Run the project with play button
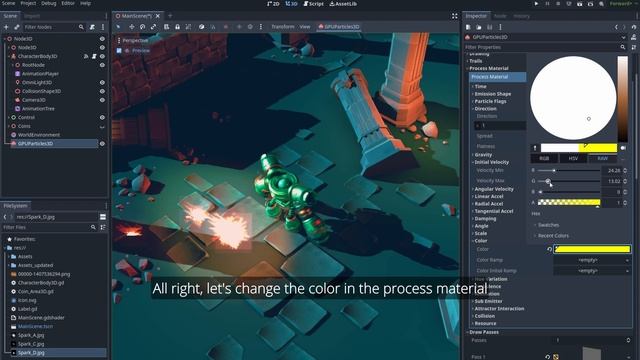The image size is (640, 360). (x=536, y=4)
